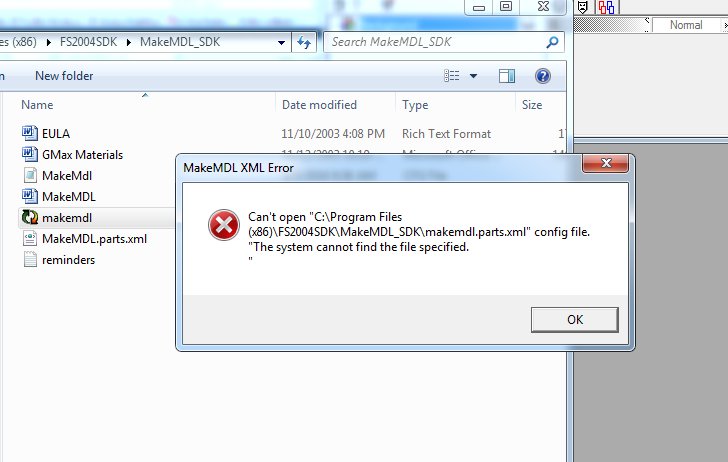Click OK in the MakeMDL XML Error dialog
728x462 pixels.
574,319
